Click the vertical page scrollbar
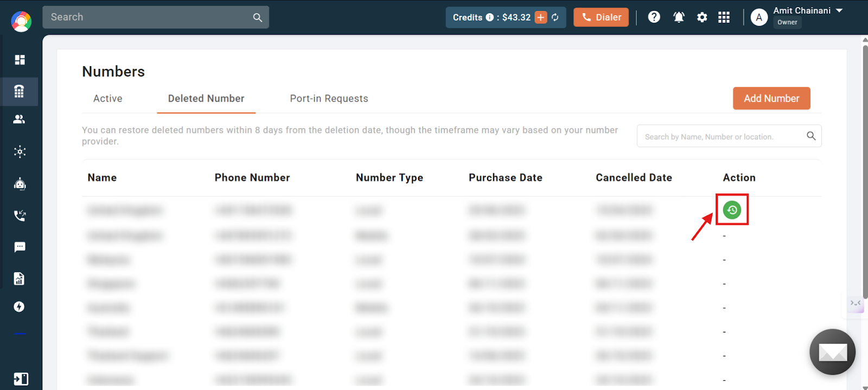The width and height of the screenshot is (868, 390). 865,171
